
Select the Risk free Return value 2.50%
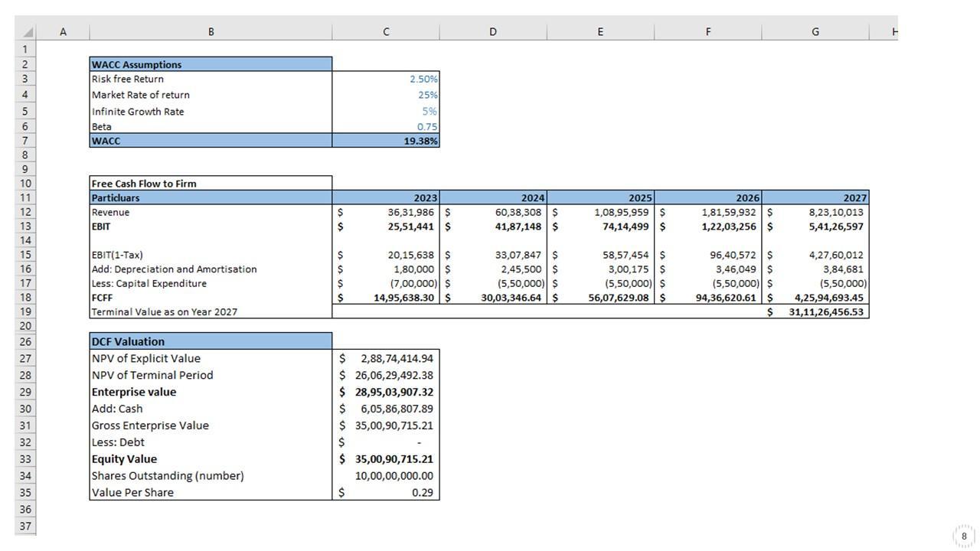386,80
